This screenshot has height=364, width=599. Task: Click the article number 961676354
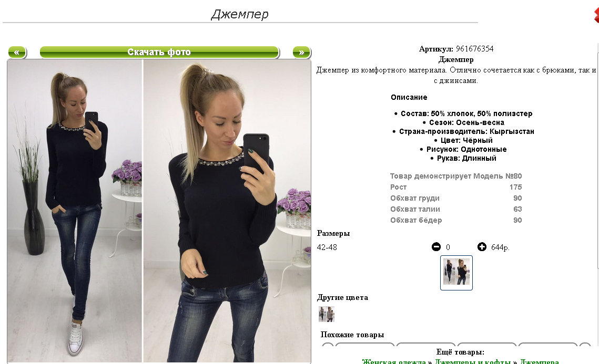474,49
